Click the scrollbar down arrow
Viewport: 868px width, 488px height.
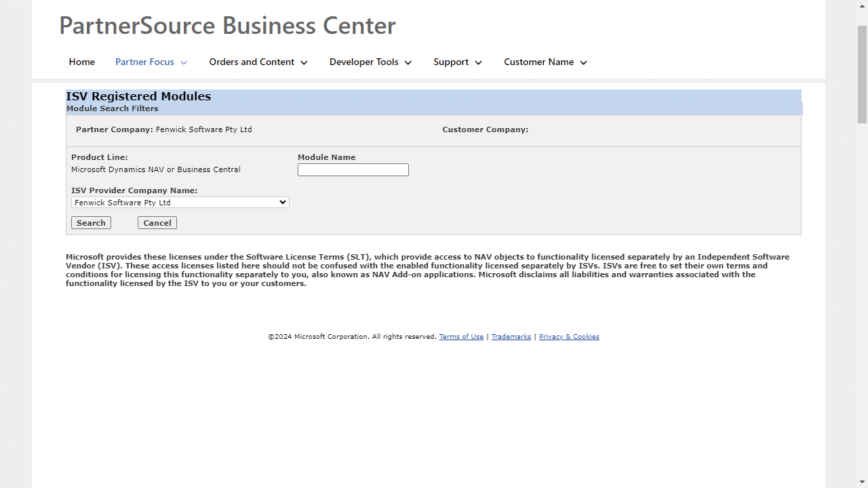[863, 482]
